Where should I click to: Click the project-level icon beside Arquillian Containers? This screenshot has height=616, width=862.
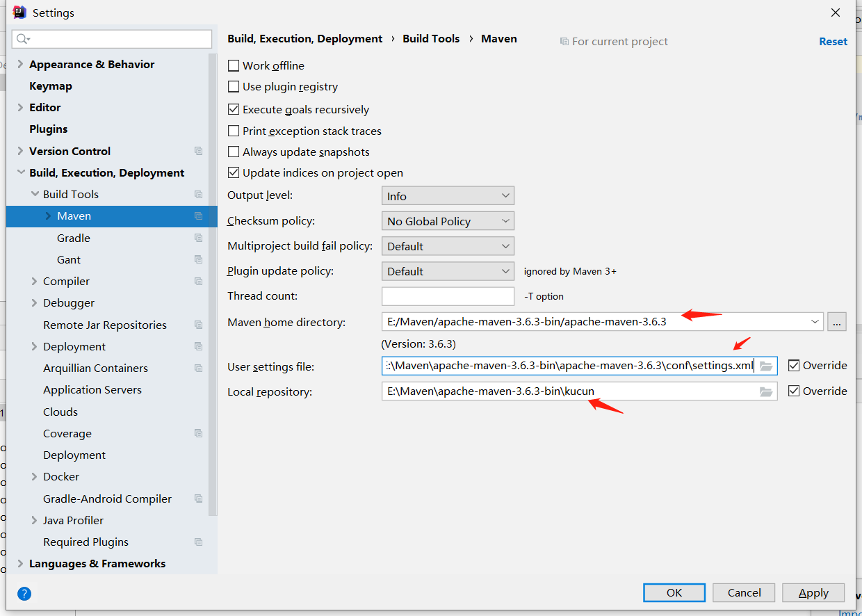pos(199,368)
